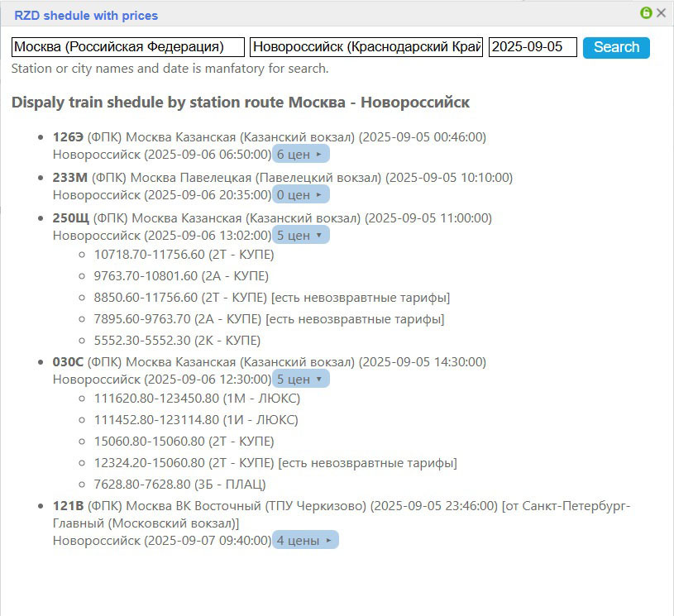Select train number 121В
674x616 pixels.
(68, 506)
